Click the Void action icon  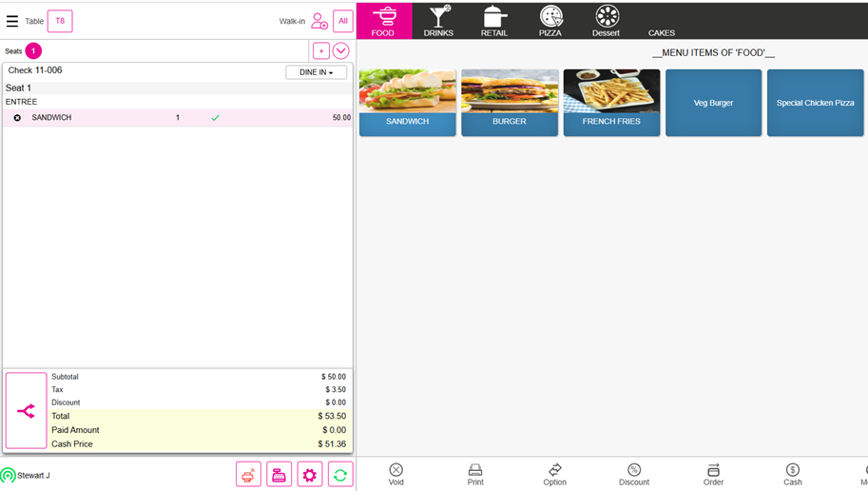[396, 474]
